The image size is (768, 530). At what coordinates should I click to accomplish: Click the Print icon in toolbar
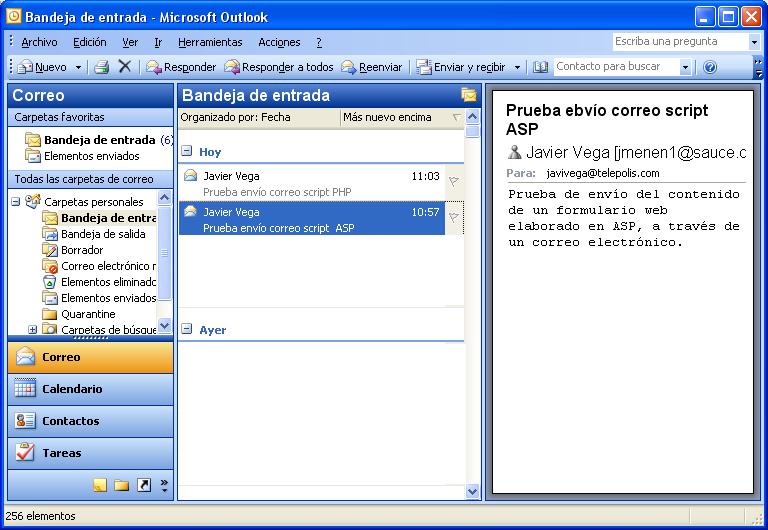tap(101, 67)
